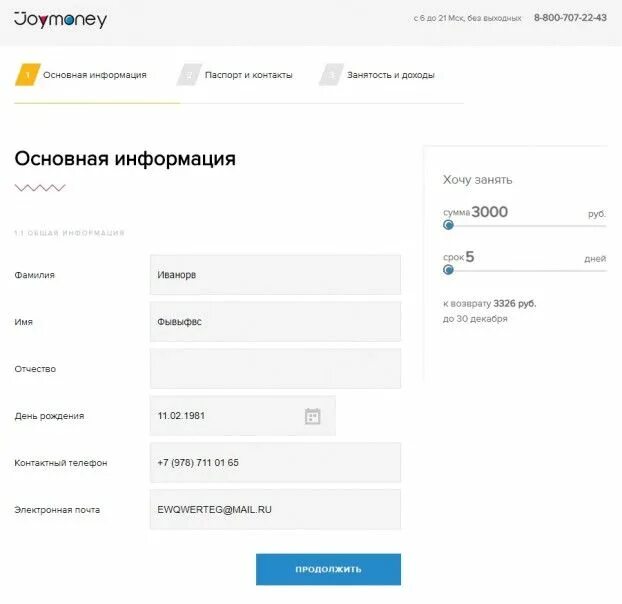This screenshot has width=622, height=604.
Task: Click the yellow step 1 badge
Action: (x=27, y=75)
